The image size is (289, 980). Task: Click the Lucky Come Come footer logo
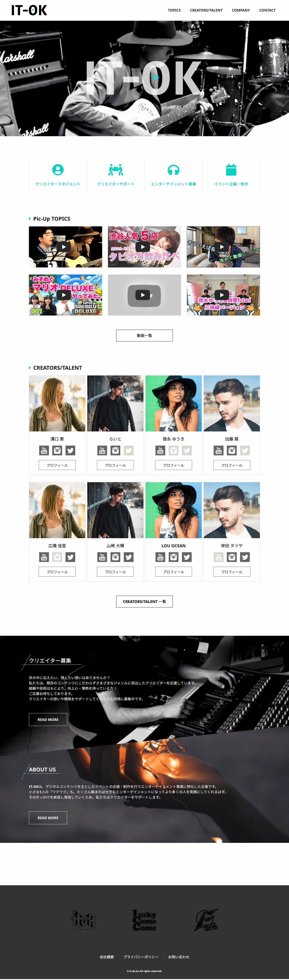(144, 920)
